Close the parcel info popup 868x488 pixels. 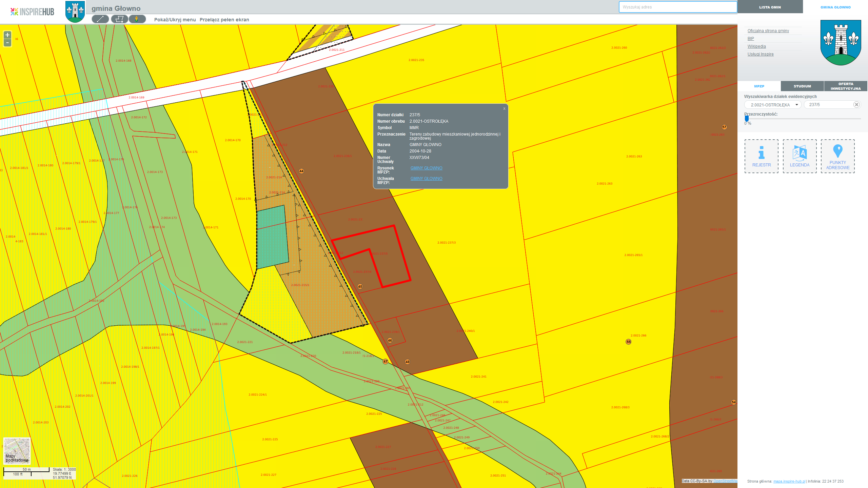504,109
